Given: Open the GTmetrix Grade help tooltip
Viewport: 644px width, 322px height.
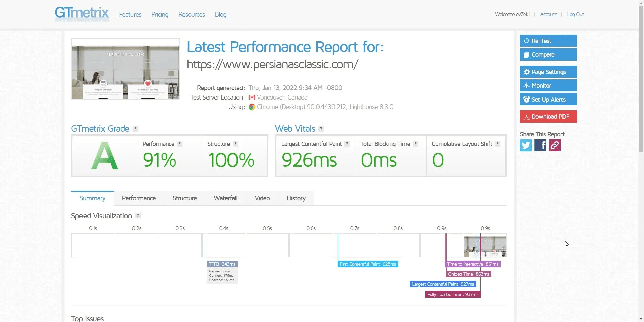Looking at the screenshot, I should [135, 129].
